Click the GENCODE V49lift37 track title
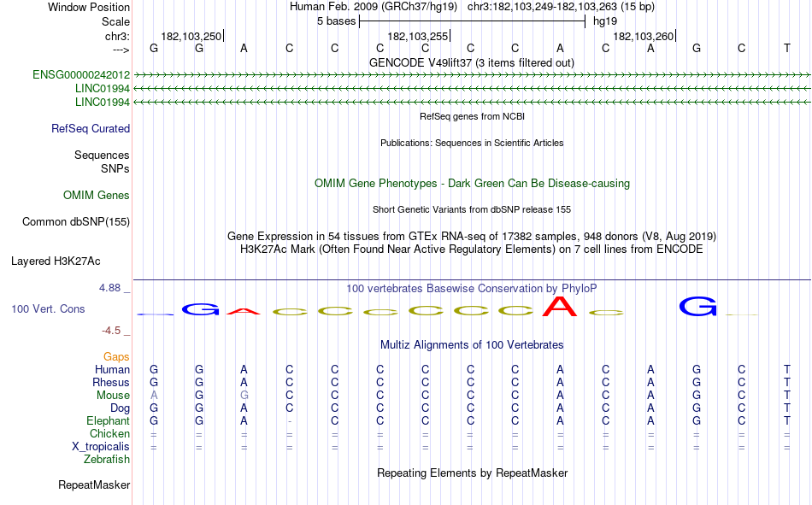Screen dimensions: 812x505 tap(472, 62)
